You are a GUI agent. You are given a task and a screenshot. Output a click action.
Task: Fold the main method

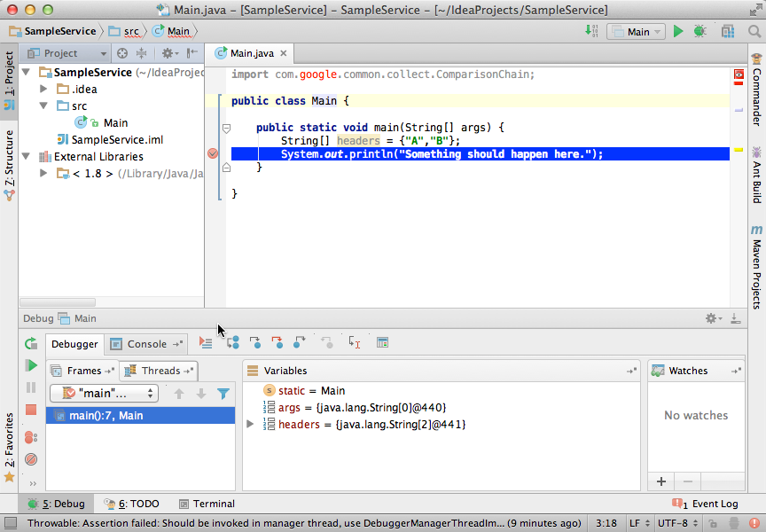click(226, 128)
